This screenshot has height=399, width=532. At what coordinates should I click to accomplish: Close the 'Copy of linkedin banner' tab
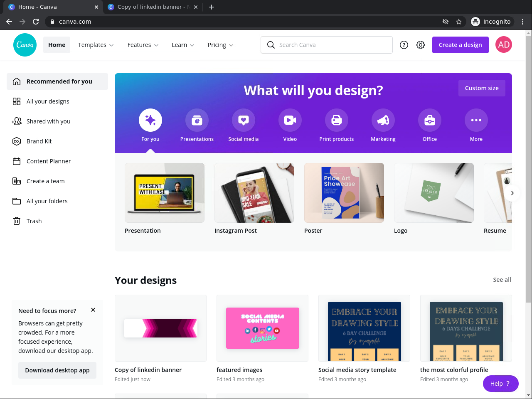pyautogui.click(x=196, y=7)
